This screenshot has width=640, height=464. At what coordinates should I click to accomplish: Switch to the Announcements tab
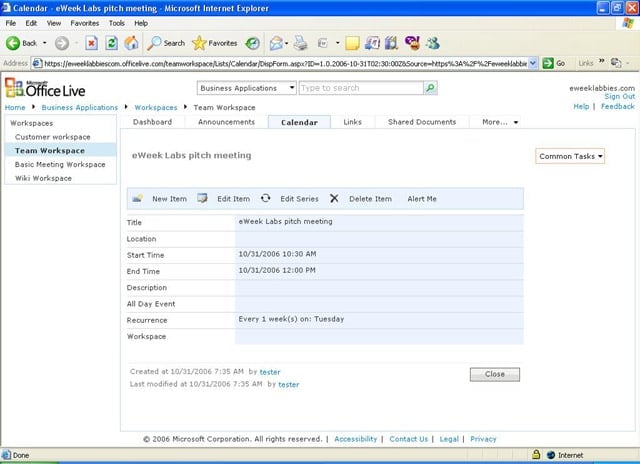tap(226, 122)
